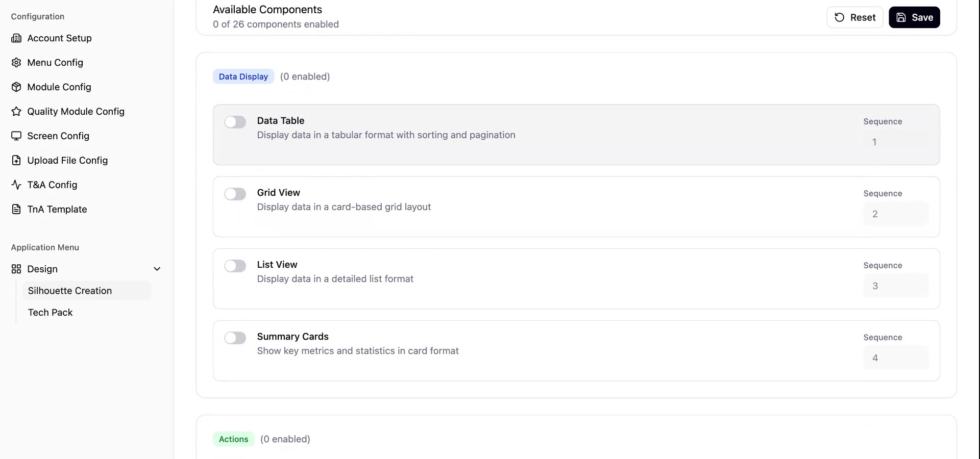
Task: Click the Screen Config monitor icon
Action: point(17,136)
